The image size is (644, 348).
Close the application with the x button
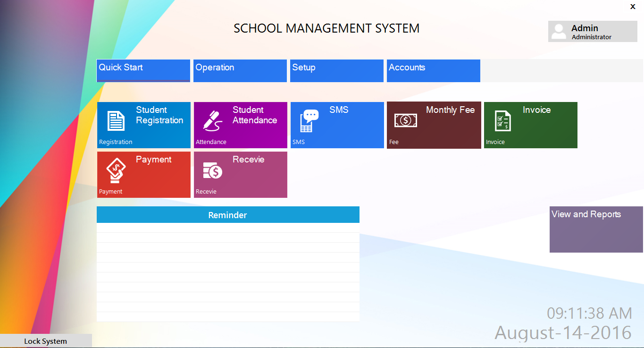(x=633, y=6)
